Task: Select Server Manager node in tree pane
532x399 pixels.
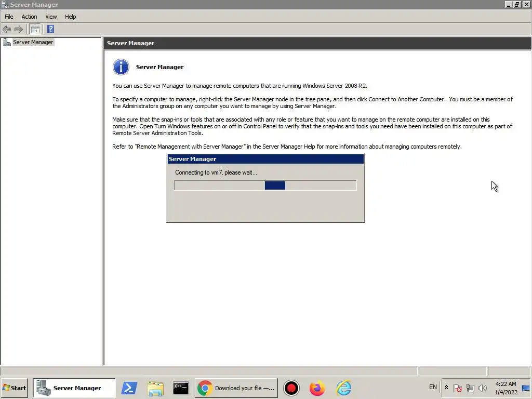Action: point(33,42)
